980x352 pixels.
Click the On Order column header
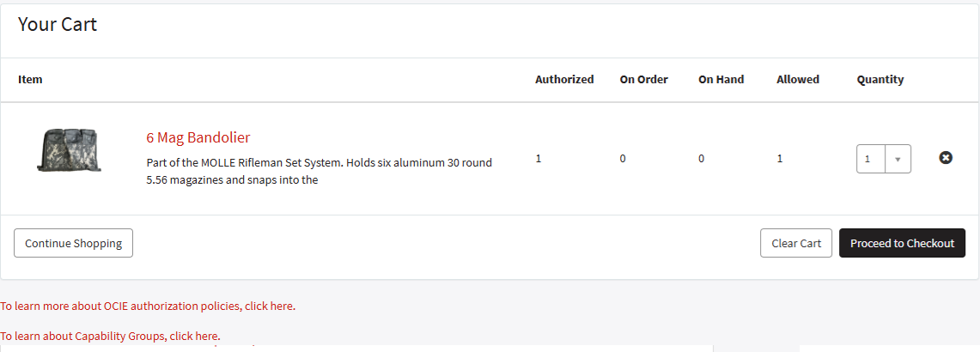pos(644,80)
